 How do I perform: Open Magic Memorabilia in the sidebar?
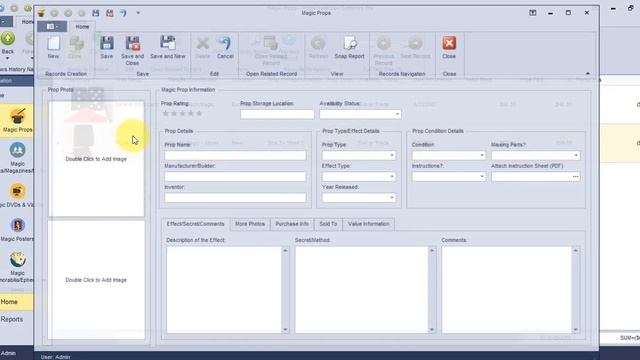(x=17, y=267)
